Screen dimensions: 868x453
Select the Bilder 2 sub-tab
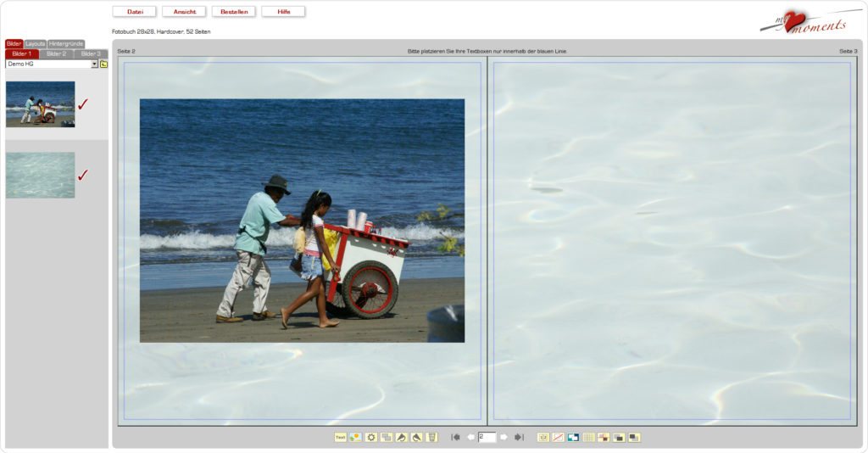pos(57,53)
